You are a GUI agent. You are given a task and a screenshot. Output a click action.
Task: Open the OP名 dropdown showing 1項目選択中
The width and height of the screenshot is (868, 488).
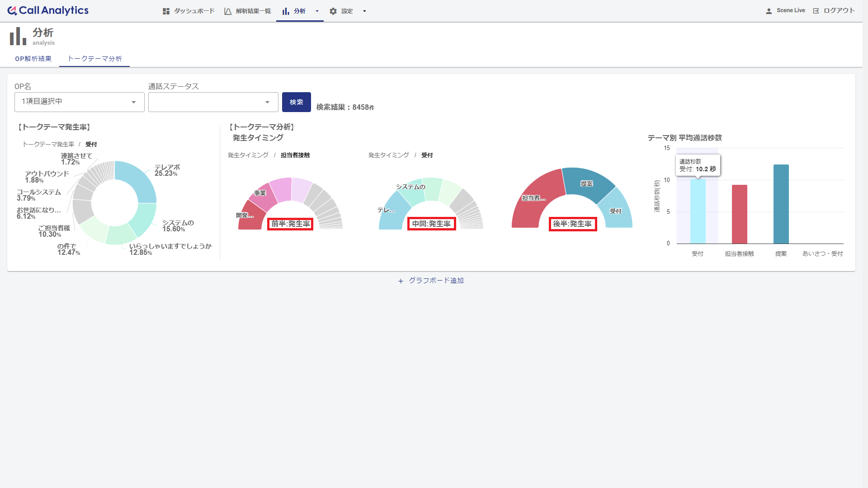(80, 102)
